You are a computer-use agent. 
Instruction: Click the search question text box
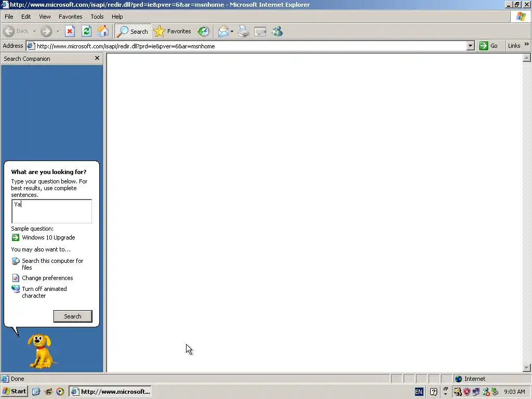tap(51, 211)
